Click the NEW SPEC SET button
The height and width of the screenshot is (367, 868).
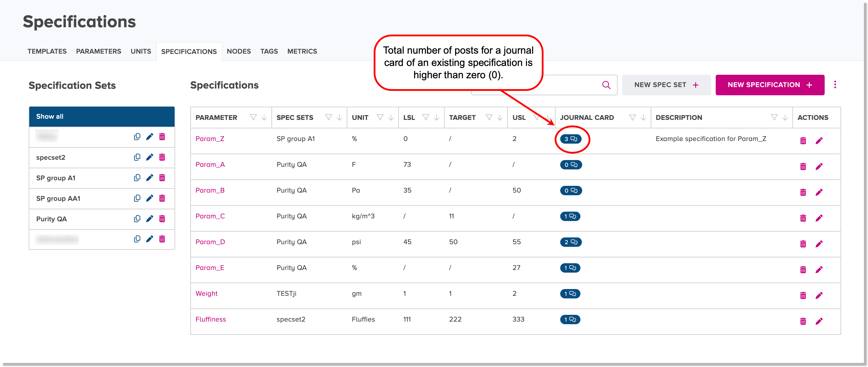click(x=666, y=85)
